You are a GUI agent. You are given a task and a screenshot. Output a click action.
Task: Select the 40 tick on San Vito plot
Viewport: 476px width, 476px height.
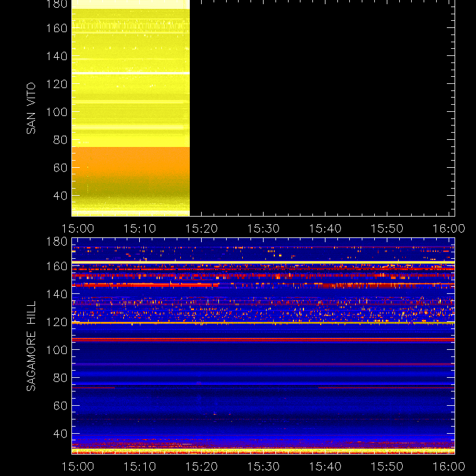(60, 196)
